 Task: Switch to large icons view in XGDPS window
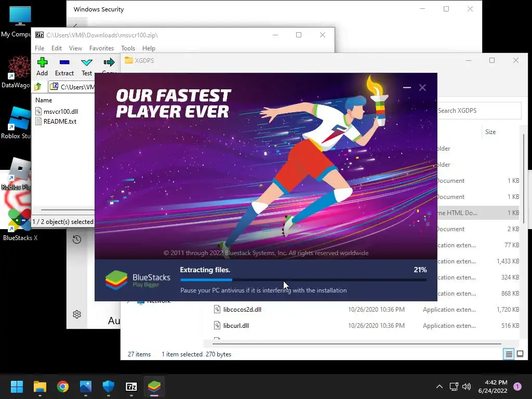coord(520,354)
